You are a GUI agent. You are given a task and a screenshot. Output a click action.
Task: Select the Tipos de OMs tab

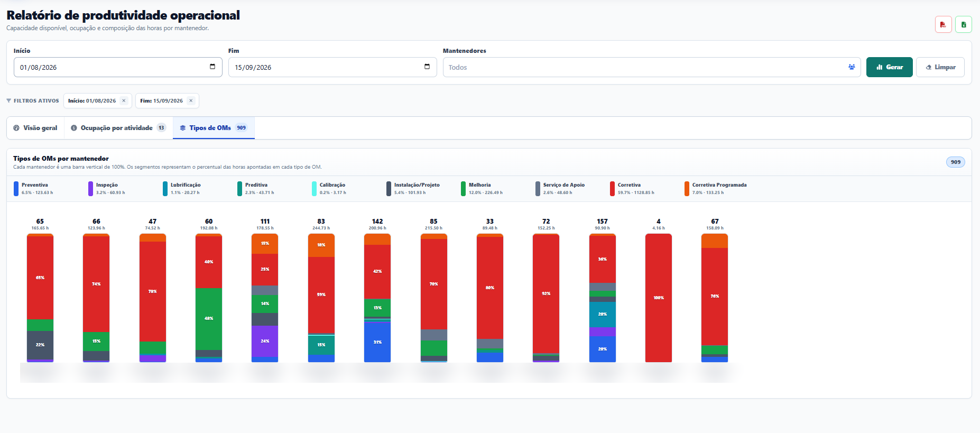click(214, 128)
